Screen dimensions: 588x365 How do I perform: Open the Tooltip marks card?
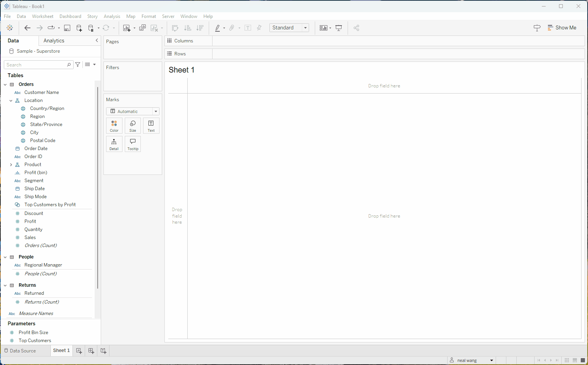[133, 144]
